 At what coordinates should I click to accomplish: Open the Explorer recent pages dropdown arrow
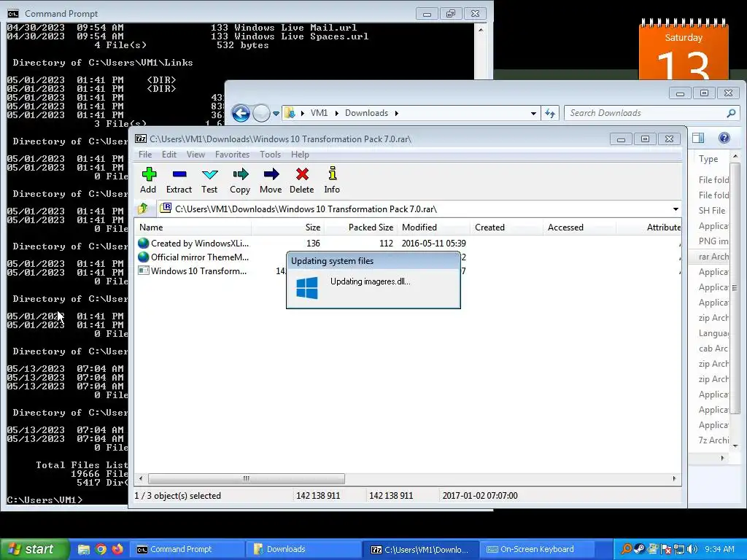click(x=276, y=113)
